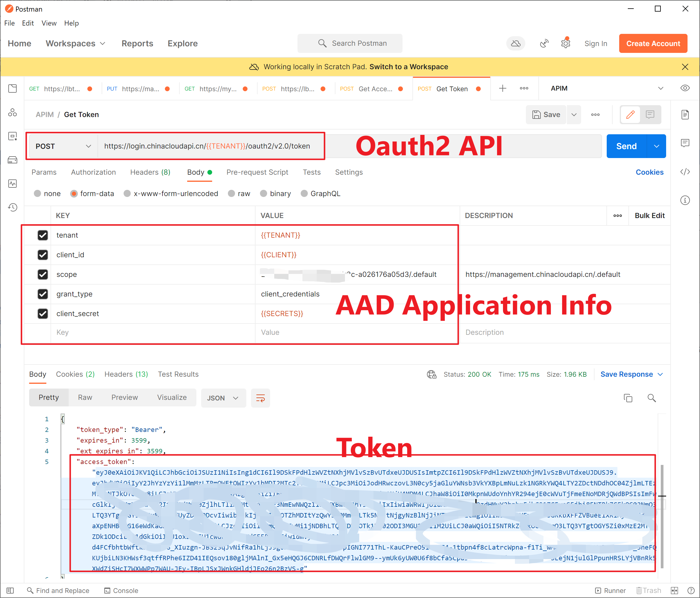Open the POST method dropdown

coord(63,146)
